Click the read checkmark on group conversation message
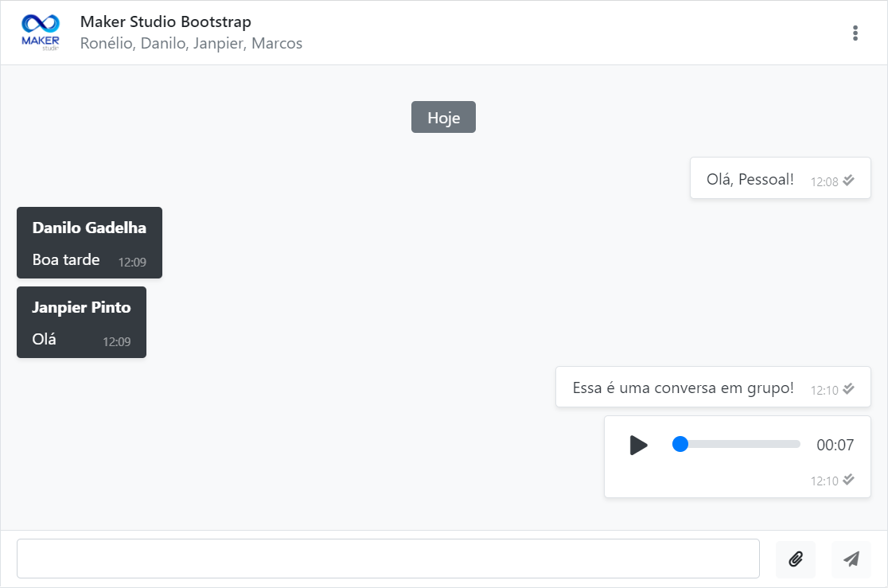The width and height of the screenshot is (888, 588). (849, 389)
